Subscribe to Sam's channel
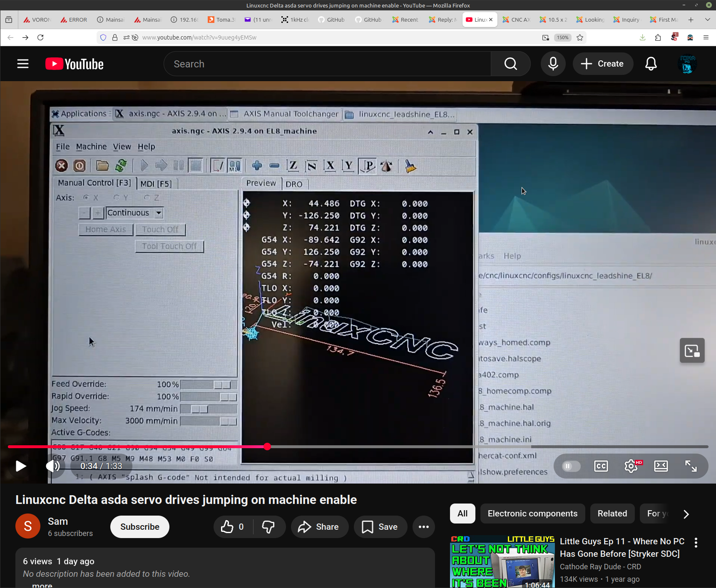Viewport: 716px width, 588px height. [139, 527]
